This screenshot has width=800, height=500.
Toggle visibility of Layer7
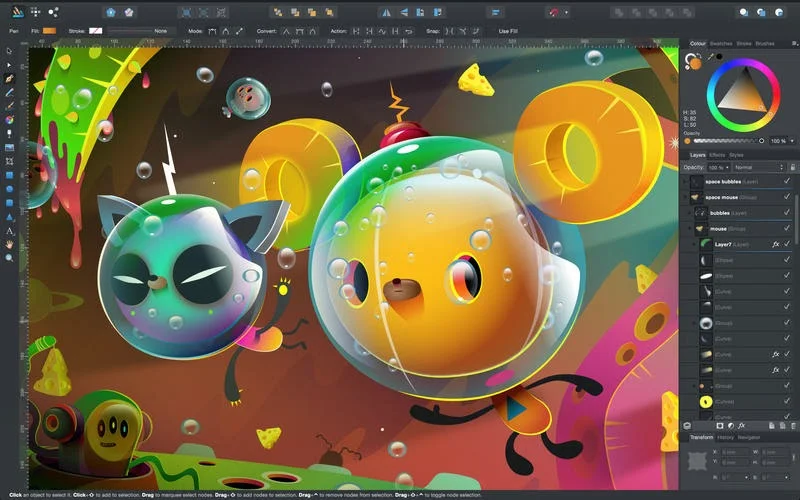pos(787,244)
